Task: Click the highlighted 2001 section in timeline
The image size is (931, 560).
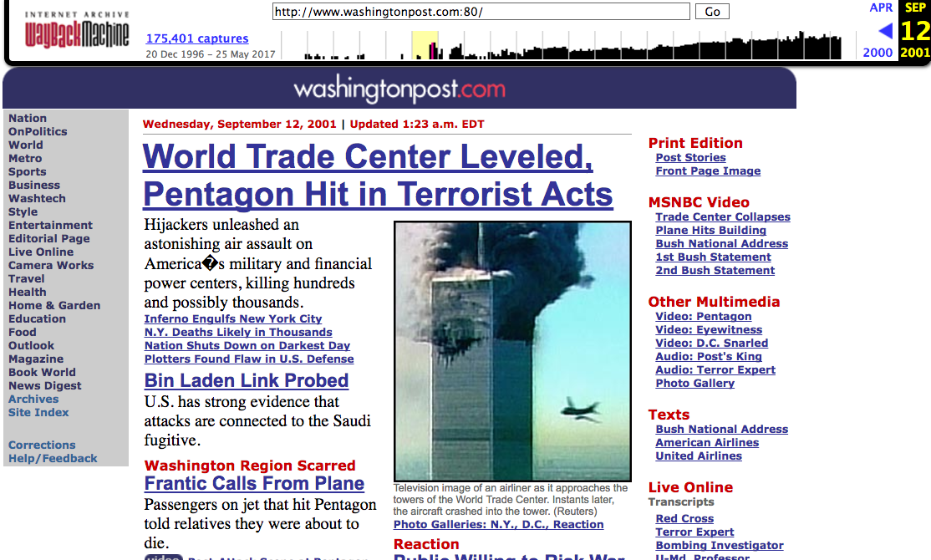Action: pos(425,45)
